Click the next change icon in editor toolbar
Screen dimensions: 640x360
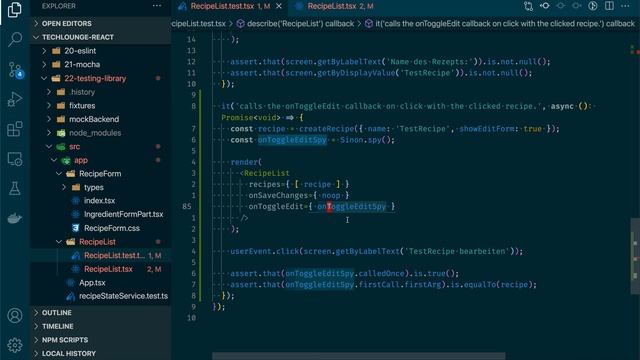(x=577, y=6)
